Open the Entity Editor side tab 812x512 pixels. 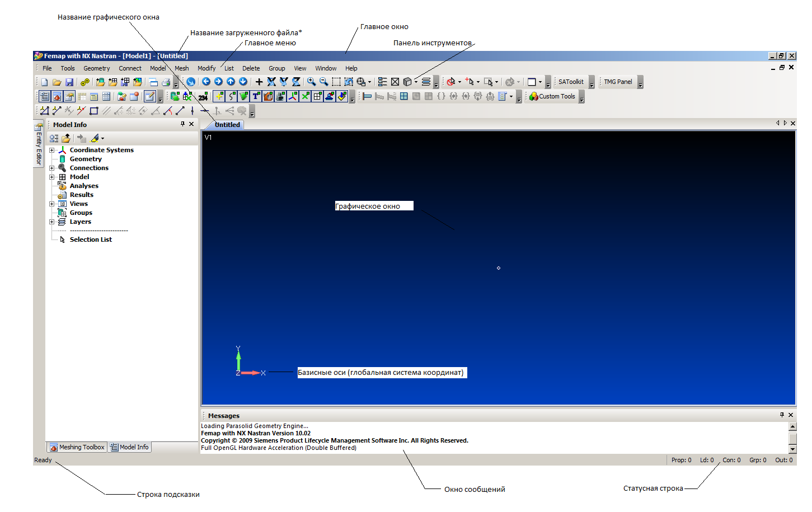(39, 144)
